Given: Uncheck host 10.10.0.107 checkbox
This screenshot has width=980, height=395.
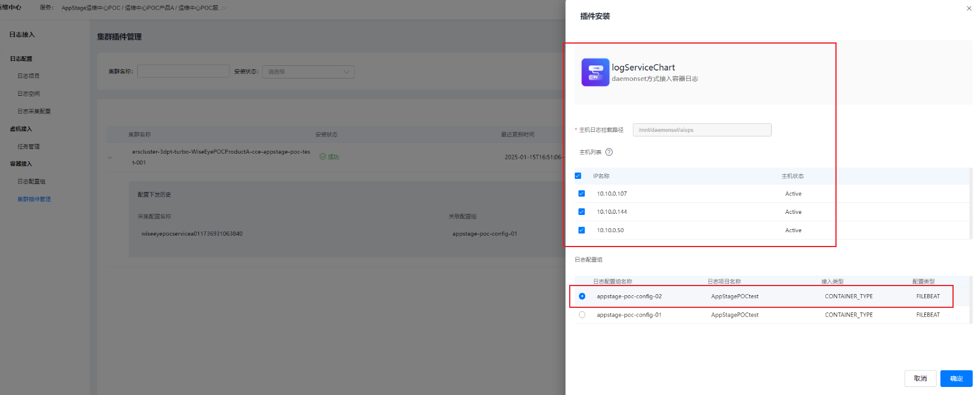Looking at the screenshot, I should 581,194.
